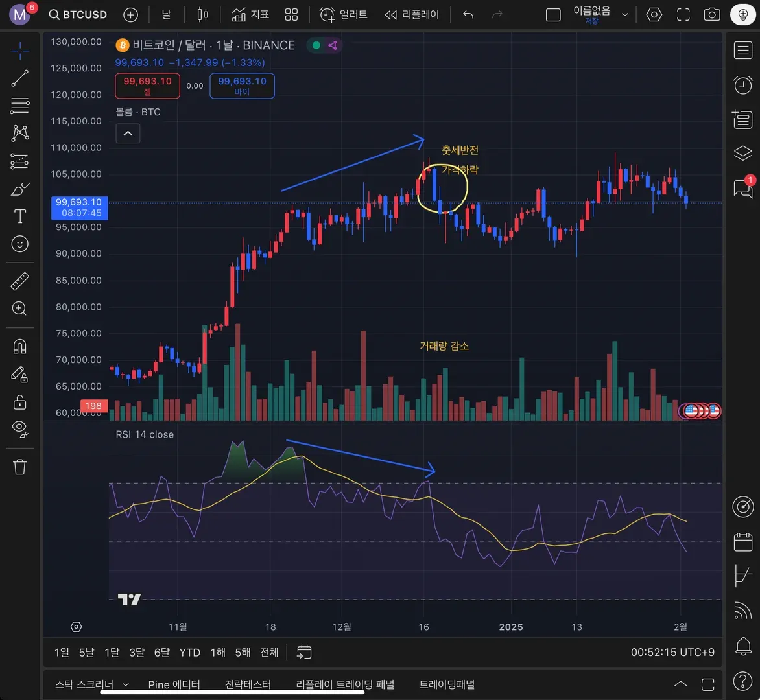Viewport: 760px width, 700px height.
Task: Click the current price label 99,693.10
Action: coord(79,207)
